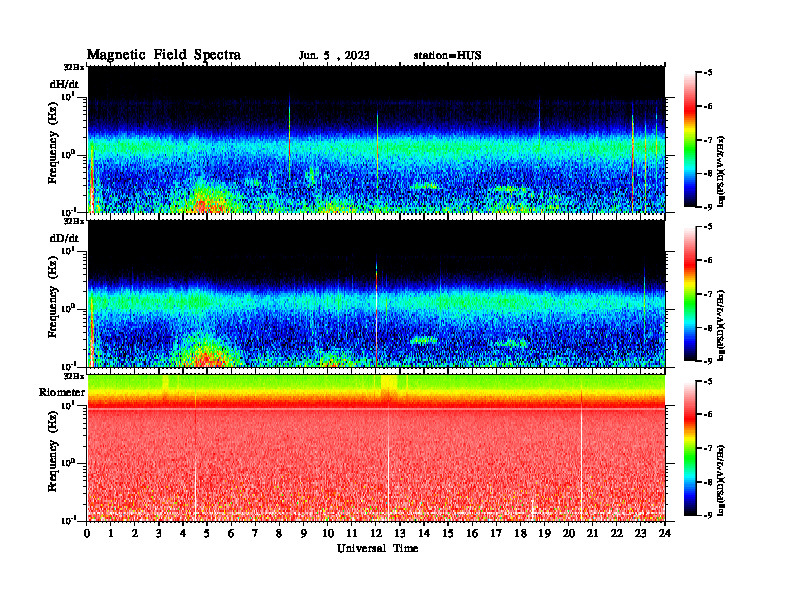Click hour 8 on the time axis
This screenshot has height=612, width=792.
pyautogui.click(x=279, y=534)
